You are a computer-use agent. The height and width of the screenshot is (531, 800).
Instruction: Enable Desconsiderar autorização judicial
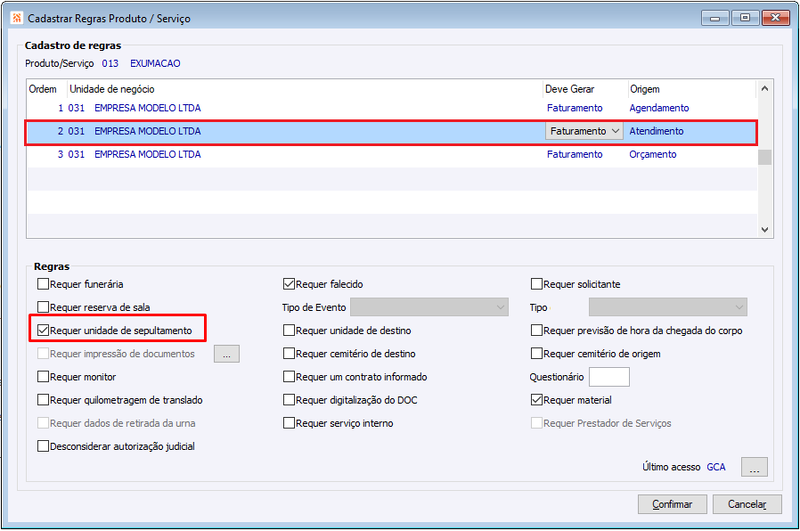(43, 446)
